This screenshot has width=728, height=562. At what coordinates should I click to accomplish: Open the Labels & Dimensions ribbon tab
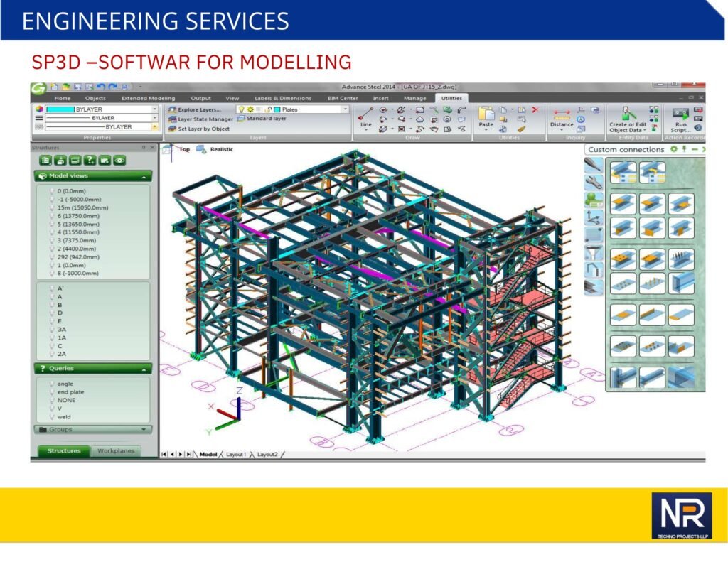tap(283, 98)
